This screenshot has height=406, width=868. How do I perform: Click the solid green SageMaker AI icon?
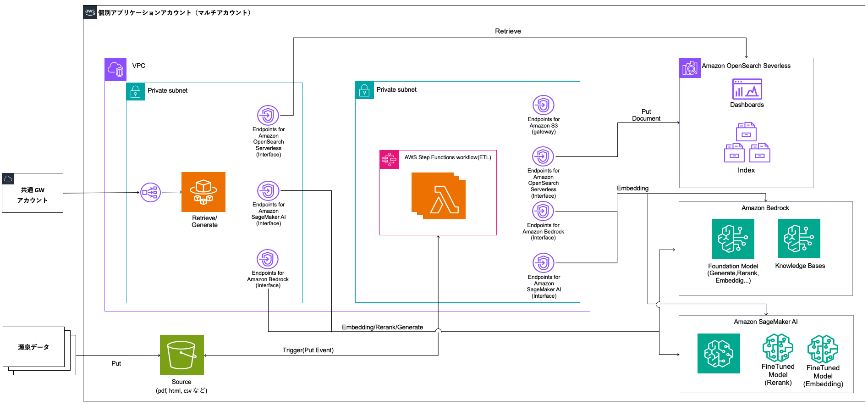[718, 353]
